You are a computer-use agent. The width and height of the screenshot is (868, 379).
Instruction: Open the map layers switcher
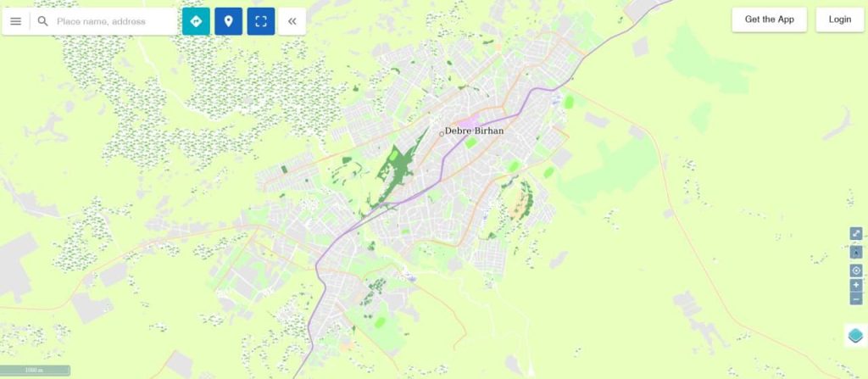coord(855,335)
